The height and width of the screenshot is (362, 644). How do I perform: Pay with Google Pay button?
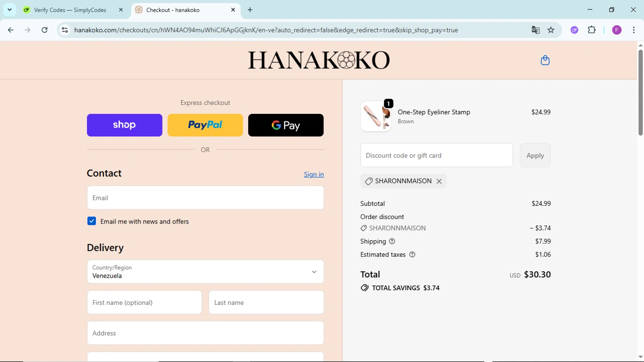(286, 125)
